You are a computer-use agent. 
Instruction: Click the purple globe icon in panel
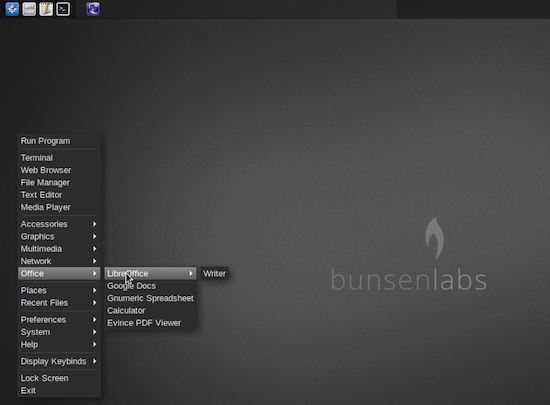pos(93,9)
